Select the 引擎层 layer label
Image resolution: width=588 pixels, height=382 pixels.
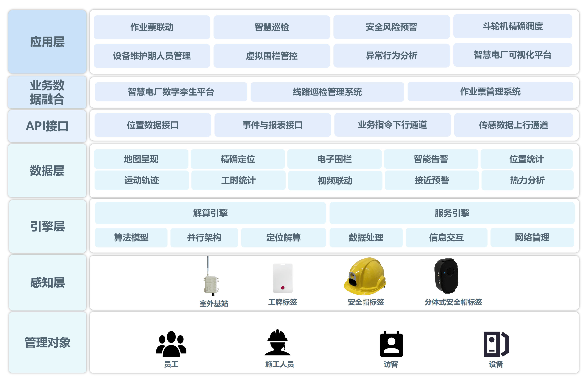pyautogui.click(x=48, y=226)
